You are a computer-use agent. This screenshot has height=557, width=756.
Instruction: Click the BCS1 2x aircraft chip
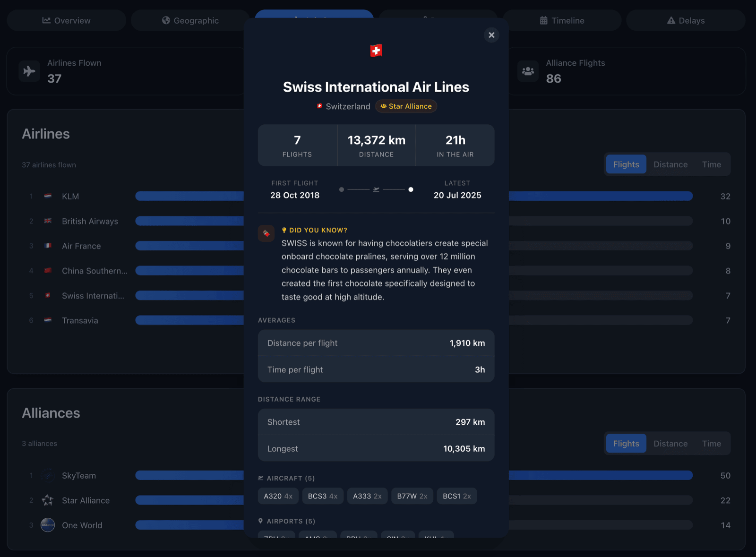click(x=457, y=496)
